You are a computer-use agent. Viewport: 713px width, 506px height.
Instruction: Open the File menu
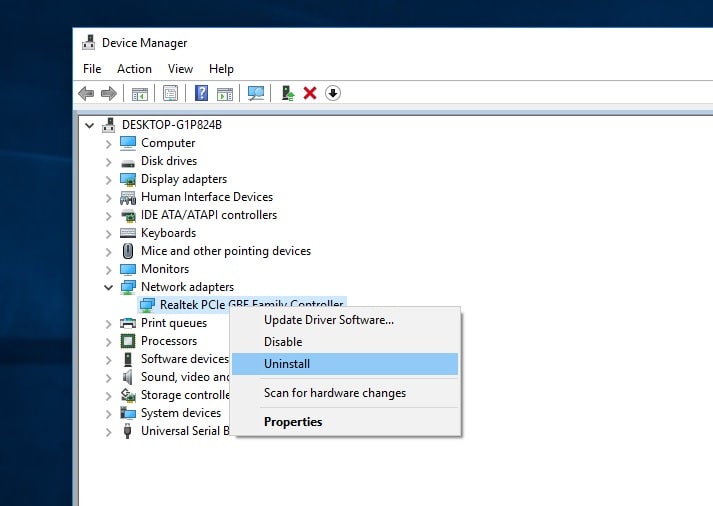(92, 69)
